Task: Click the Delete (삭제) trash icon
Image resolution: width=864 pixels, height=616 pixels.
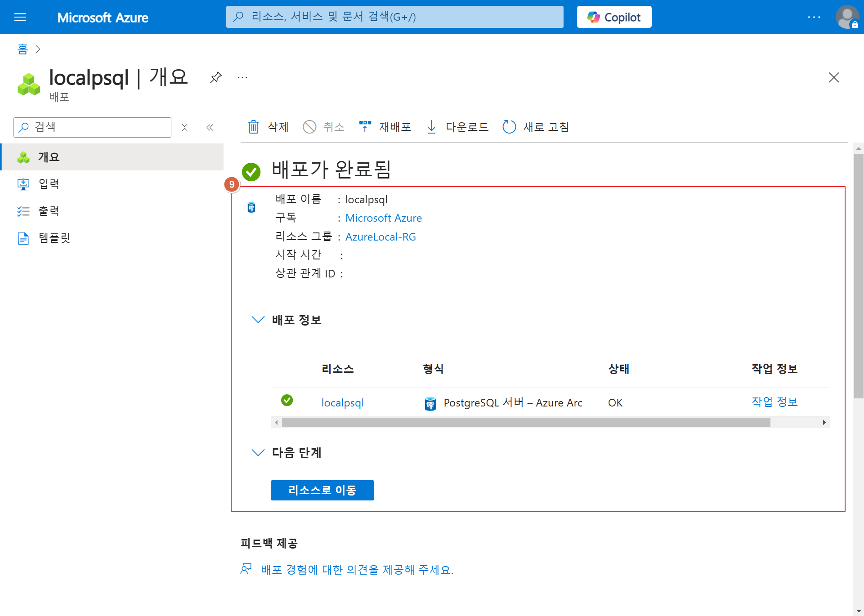Action: (x=254, y=127)
